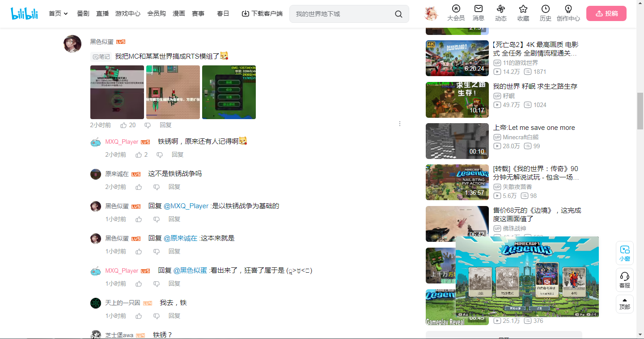Open 历史 watch history icon

[545, 9]
